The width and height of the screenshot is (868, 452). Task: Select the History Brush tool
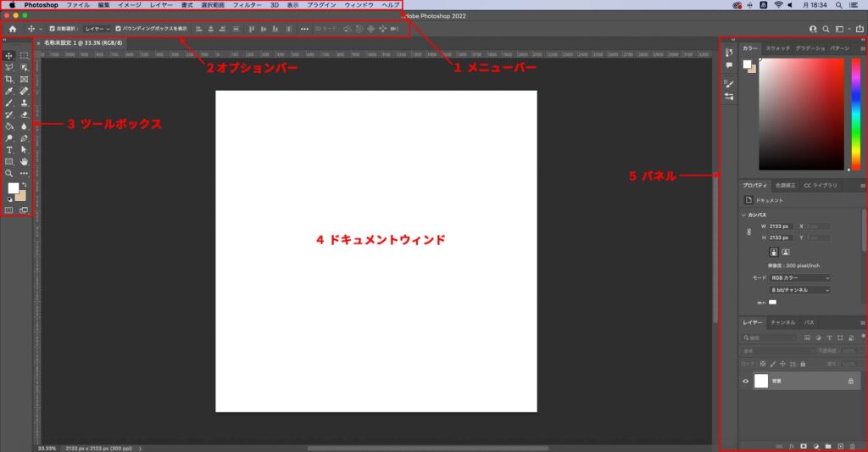pyautogui.click(x=8, y=114)
